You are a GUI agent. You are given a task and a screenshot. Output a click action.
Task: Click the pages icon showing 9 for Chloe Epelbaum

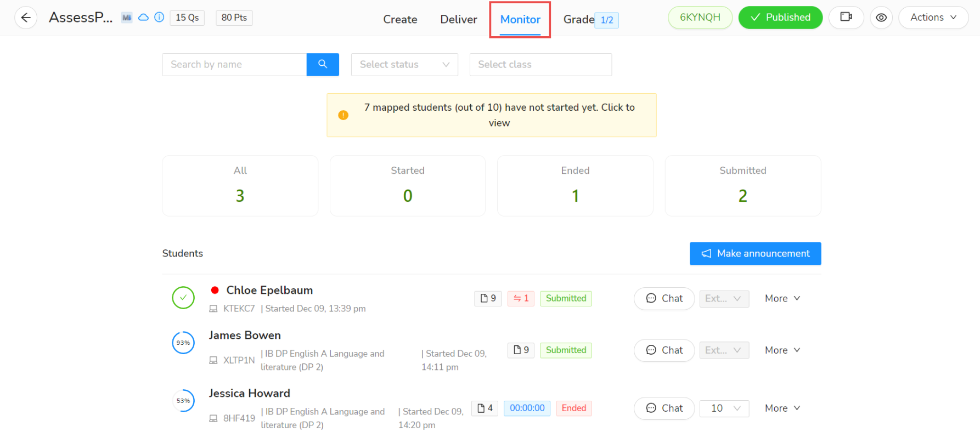click(487, 298)
